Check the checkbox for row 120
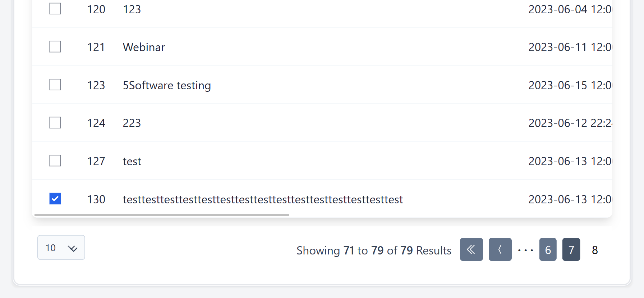The height and width of the screenshot is (298, 644). tap(55, 9)
